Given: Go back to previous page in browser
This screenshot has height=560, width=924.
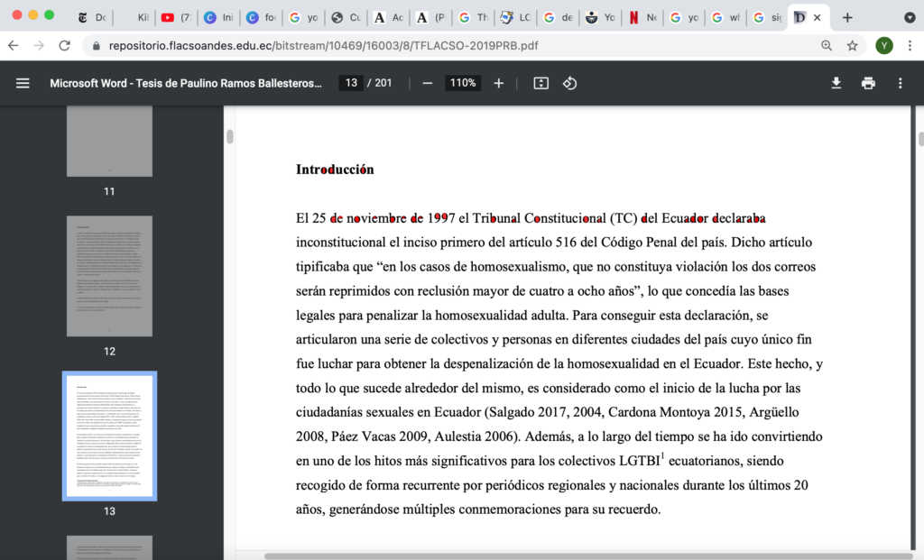Looking at the screenshot, I should 13,45.
